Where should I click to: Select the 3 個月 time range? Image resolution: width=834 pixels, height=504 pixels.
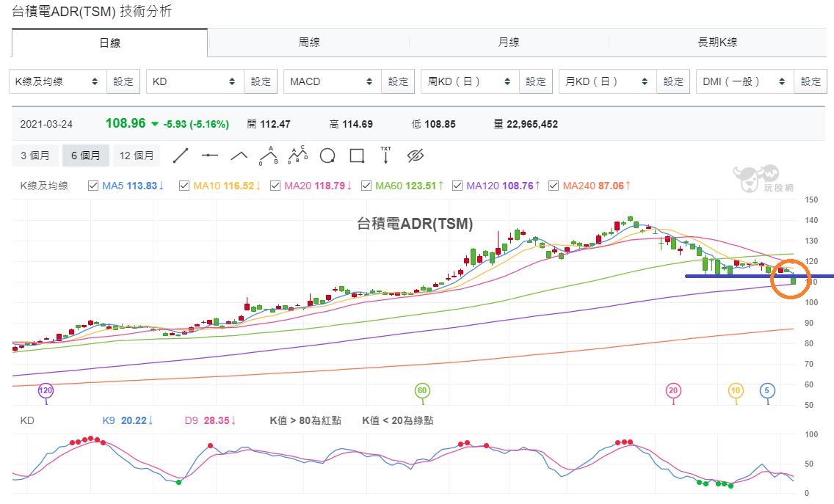(x=35, y=156)
